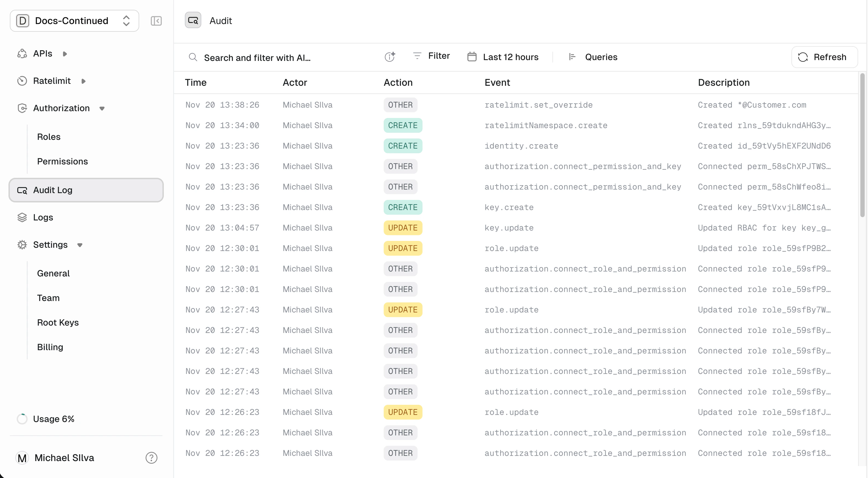The image size is (868, 478).
Task: Click the Settings gear icon
Action: click(x=22, y=245)
